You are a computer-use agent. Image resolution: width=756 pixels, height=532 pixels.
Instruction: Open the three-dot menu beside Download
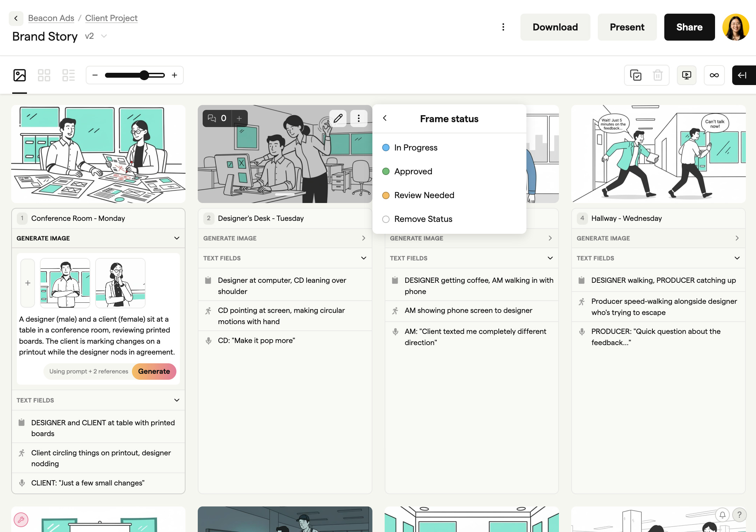tap(503, 27)
